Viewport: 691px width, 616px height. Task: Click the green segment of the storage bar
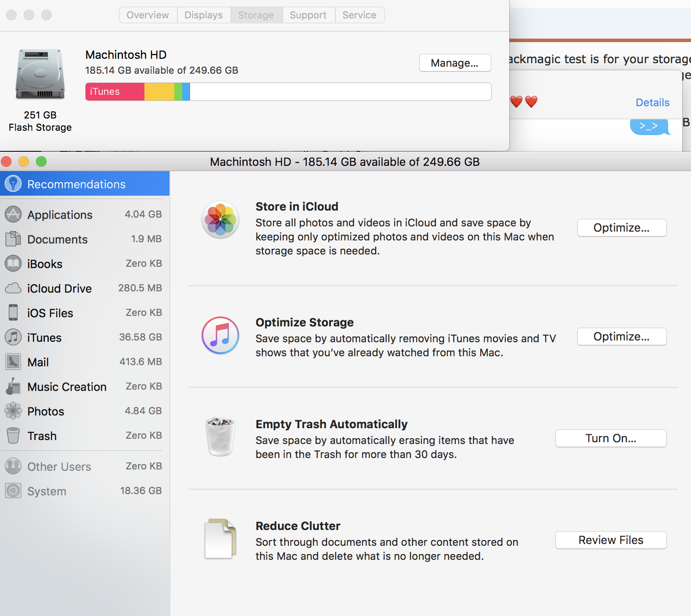(178, 92)
